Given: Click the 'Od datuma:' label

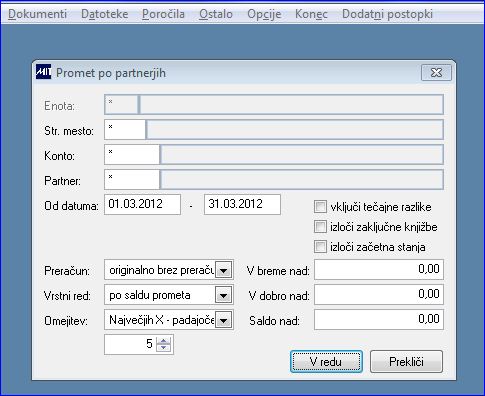Looking at the screenshot, I should [71, 206].
